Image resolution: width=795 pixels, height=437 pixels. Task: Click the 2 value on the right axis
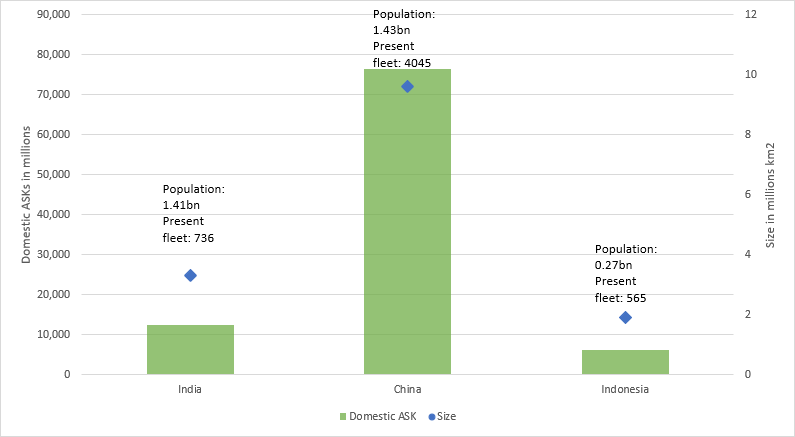coord(748,314)
